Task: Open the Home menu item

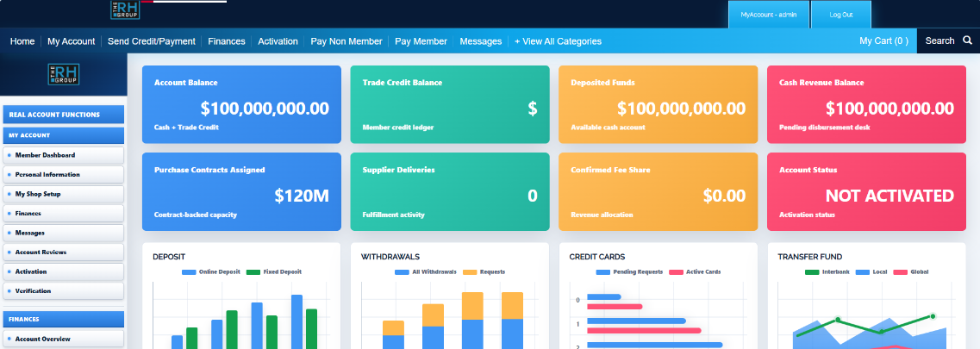Action: pos(22,41)
